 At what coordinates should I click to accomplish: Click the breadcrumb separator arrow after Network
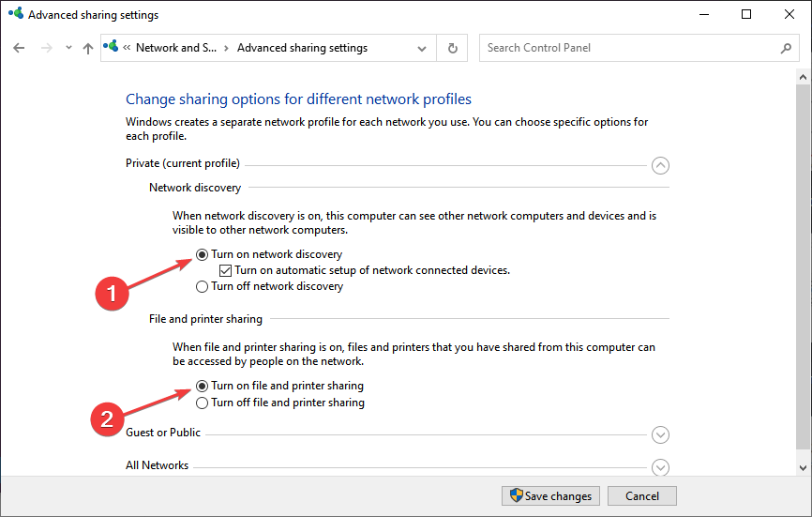(x=226, y=48)
